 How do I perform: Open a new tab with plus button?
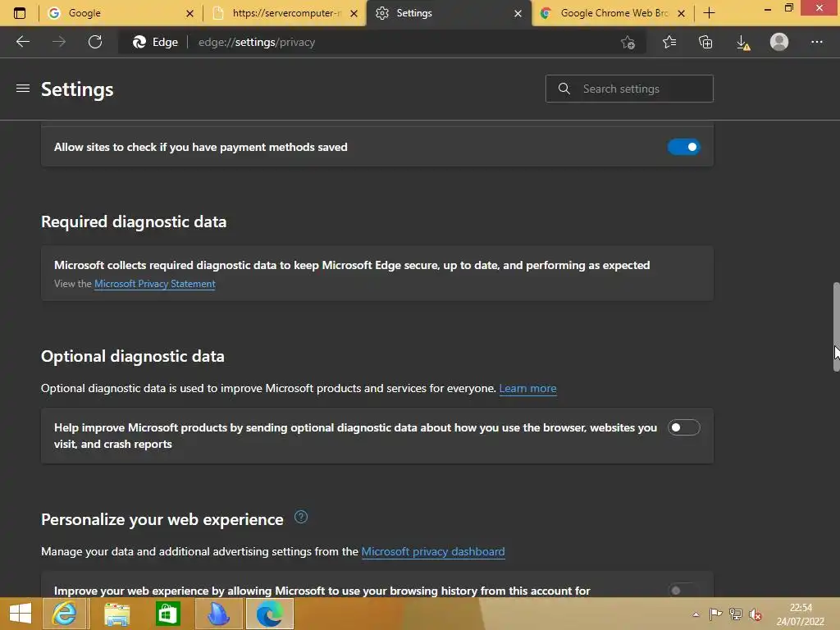pos(709,13)
